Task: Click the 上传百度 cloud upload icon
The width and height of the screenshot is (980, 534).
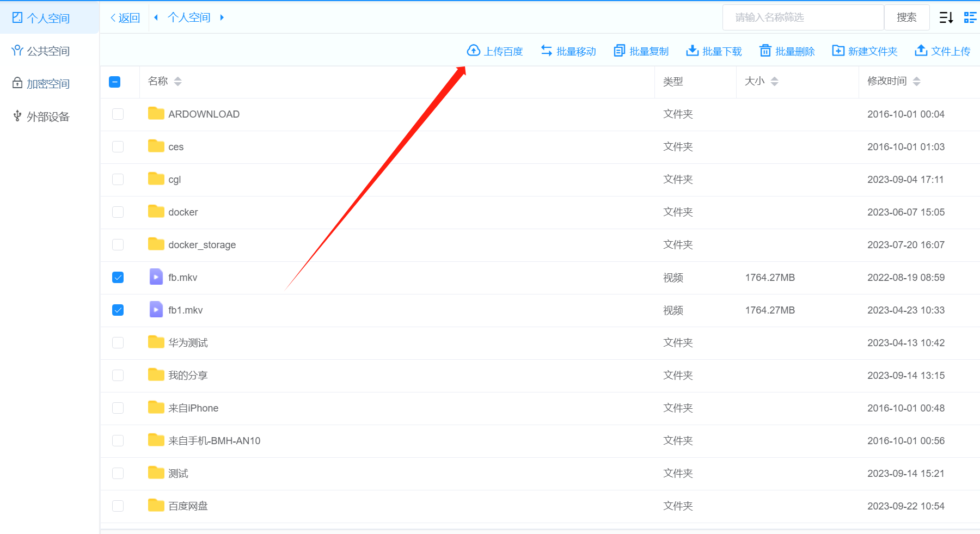Action: 474,51
